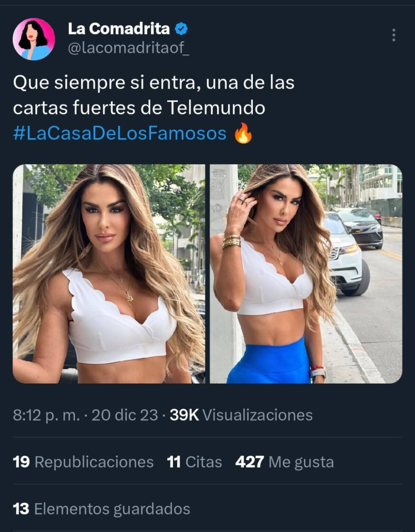Open 13 Elementos guardados
The image size is (415, 532).
point(102,509)
